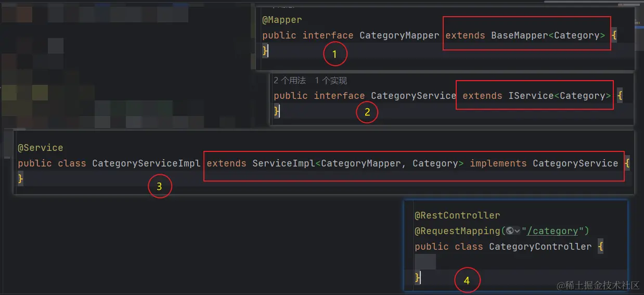Open the "/category" URL path link
The height and width of the screenshot is (295, 644).
coord(553,231)
